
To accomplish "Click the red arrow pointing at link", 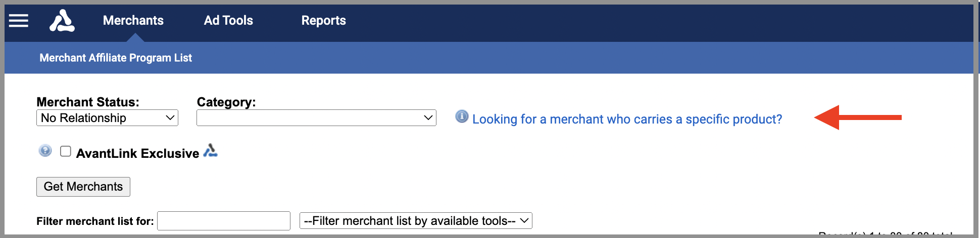I will coord(858,117).
